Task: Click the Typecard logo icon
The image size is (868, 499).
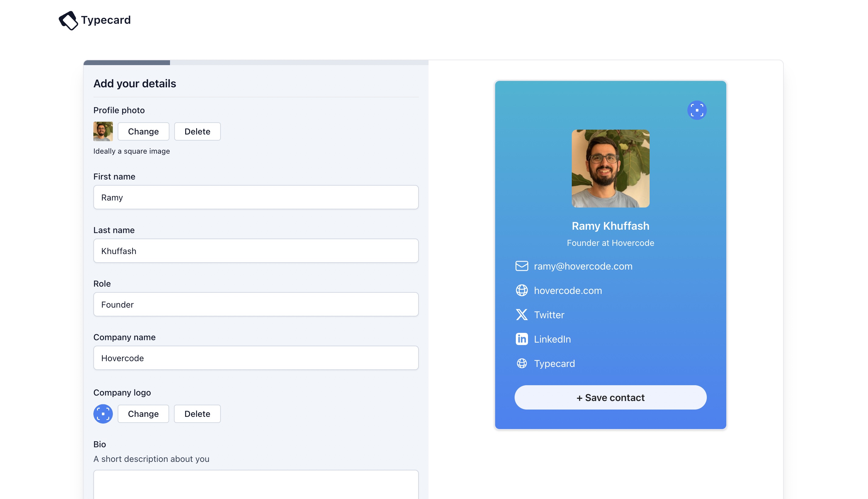Action: click(x=68, y=20)
